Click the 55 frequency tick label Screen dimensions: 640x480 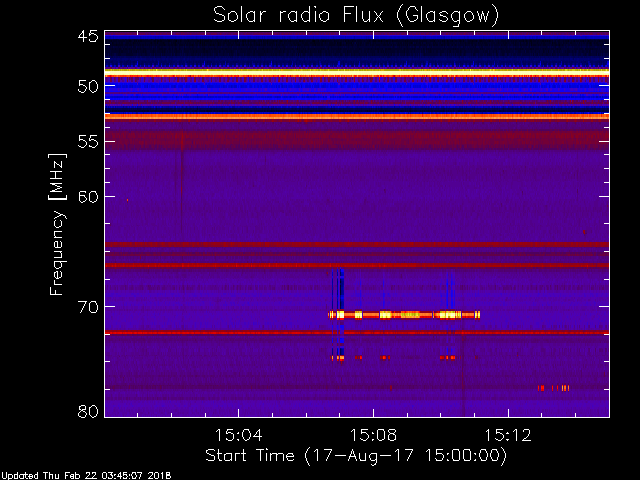tap(88, 142)
